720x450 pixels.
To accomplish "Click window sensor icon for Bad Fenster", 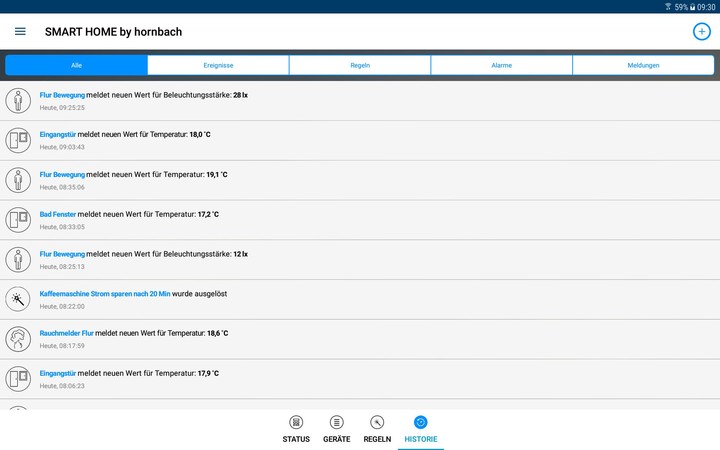I will pyautogui.click(x=18, y=220).
